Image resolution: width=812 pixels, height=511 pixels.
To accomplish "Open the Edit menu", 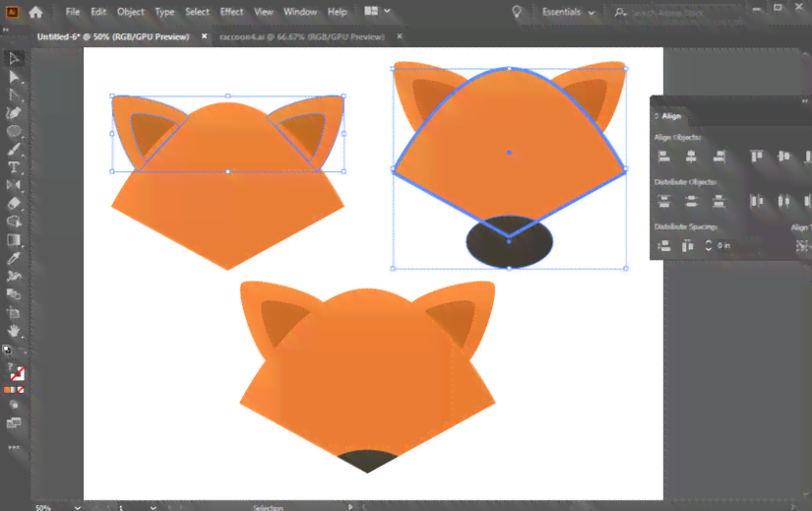I will pyautogui.click(x=98, y=12).
